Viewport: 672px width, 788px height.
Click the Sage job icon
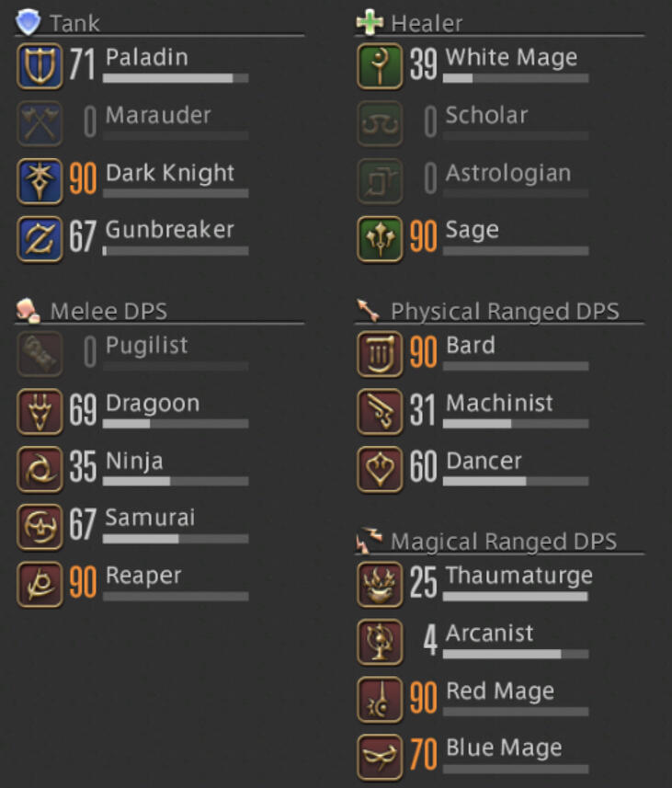tap(380, 239)
